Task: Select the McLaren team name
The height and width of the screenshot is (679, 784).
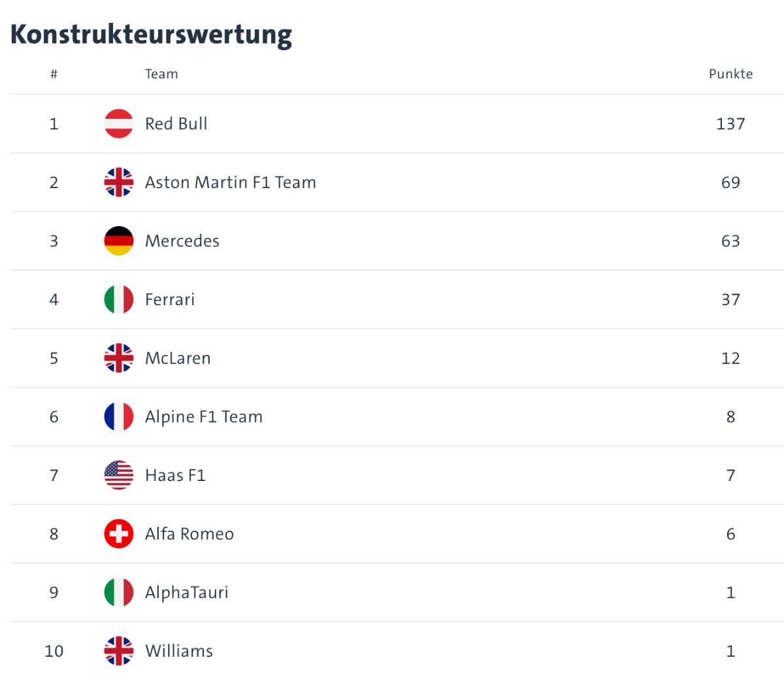Action: click(178, 358)
